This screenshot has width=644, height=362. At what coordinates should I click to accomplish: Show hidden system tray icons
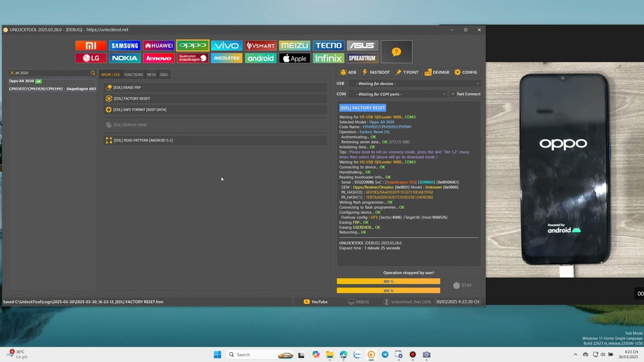click(x=576, y=354)
